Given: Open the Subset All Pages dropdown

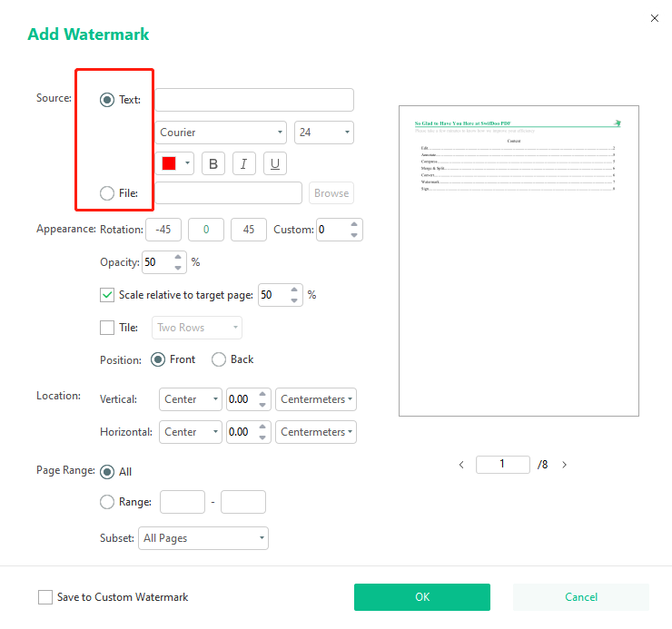Looking at the screenshot, I should click(203, 538).
